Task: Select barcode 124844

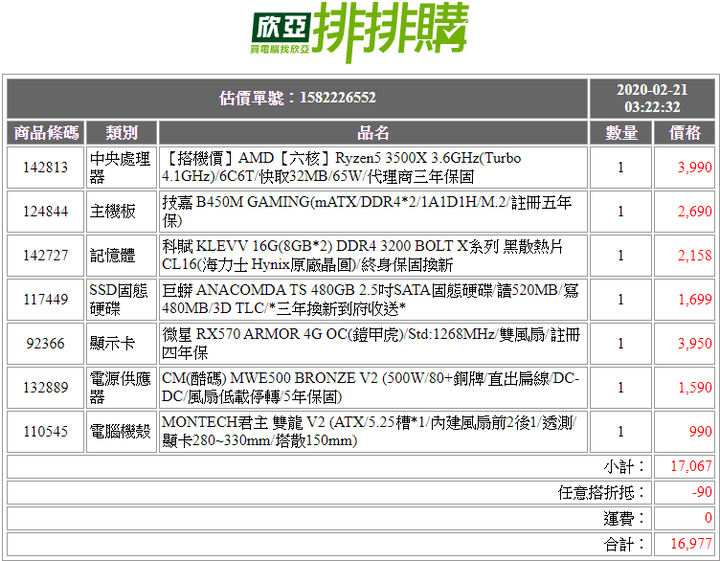Action: click(x=45, y=211)
